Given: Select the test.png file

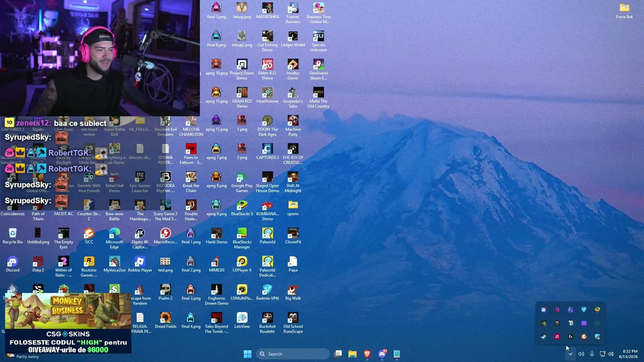Looking at the screenshot, I should 166,264.
